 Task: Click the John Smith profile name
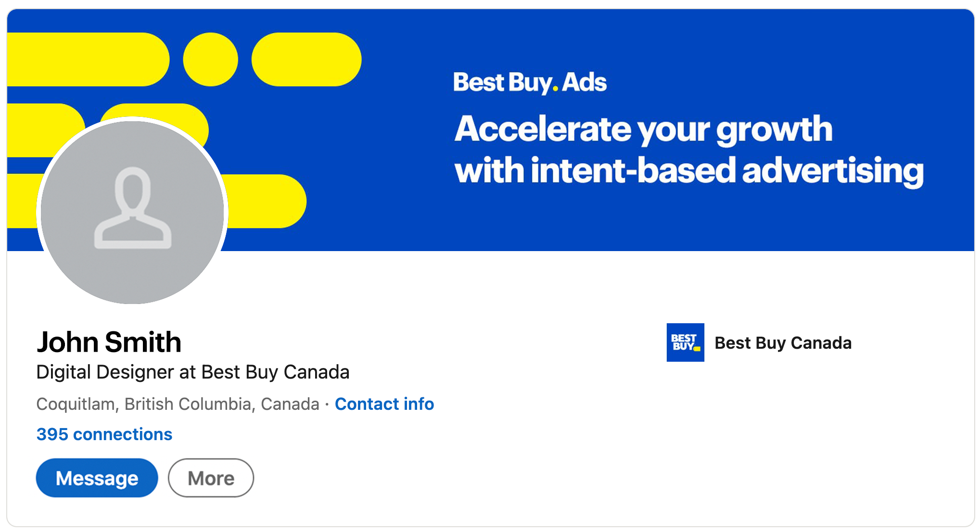pyautogui.click(x=109, y=342)
